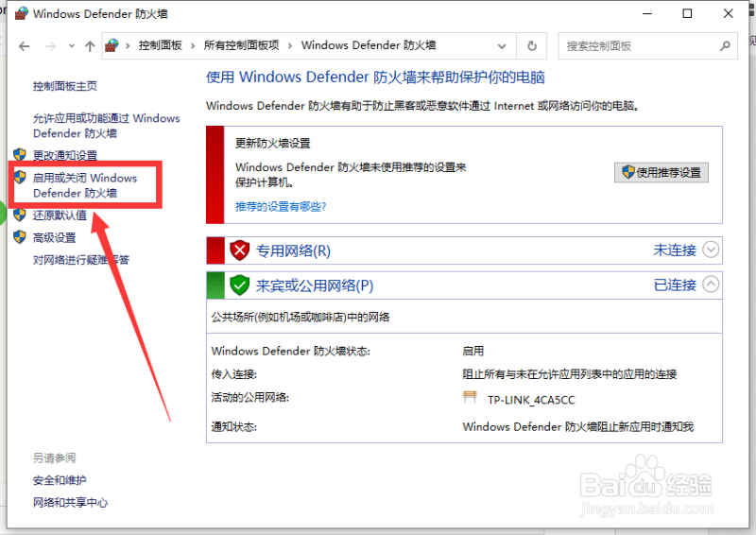Click 启用 firewall status value

[473, 351]
